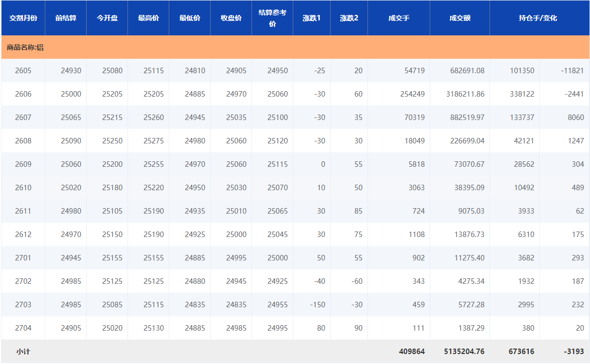Click delivery month 2609 row label
590x364 pixels.
click(23, 164)
